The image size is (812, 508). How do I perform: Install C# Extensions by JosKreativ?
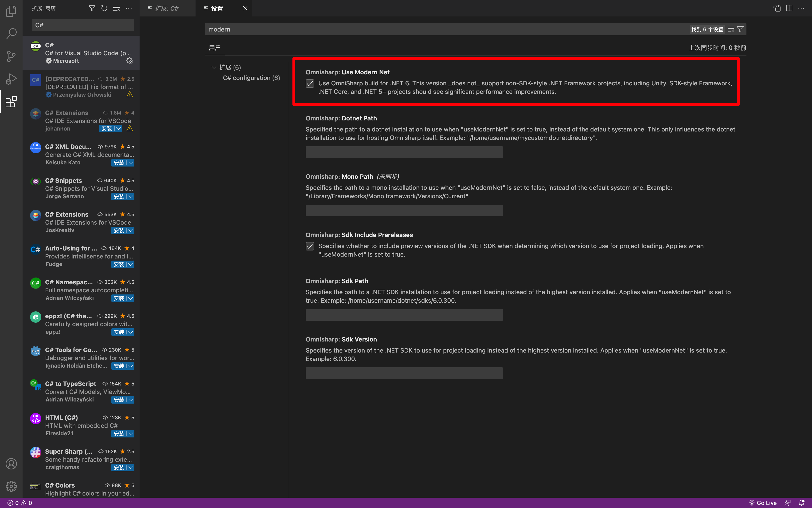coord(119,230)
